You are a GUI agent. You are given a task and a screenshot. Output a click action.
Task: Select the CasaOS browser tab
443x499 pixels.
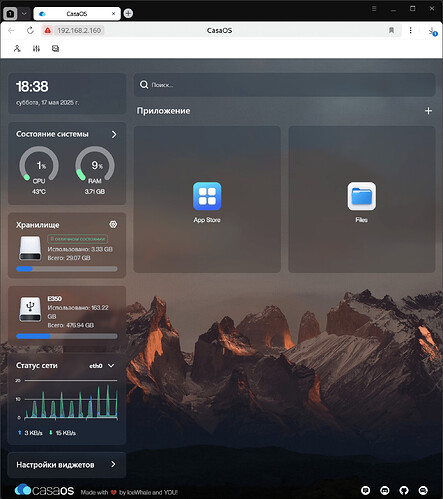coord(77,14)
